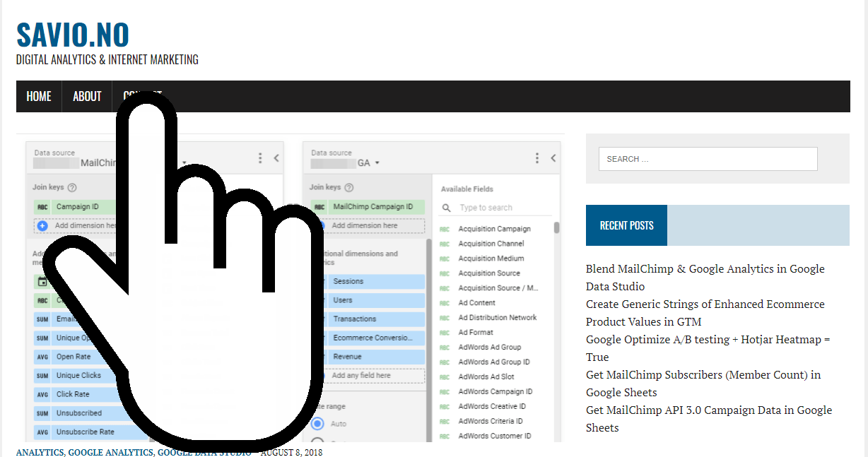Select the AdWords Creative ID field
The height and width of the screenshot is (457, 868).
492,407
